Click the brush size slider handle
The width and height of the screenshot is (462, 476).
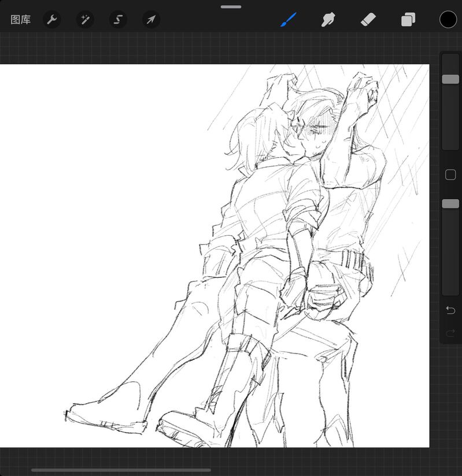click(450, 79)
